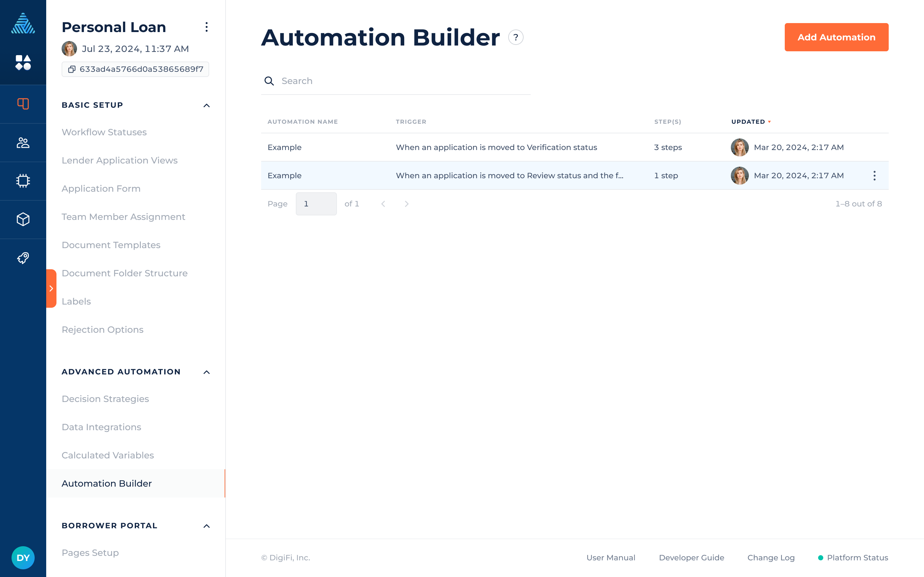Switch to Decision Strategies page
The width and height of the screenshot is (924, 577).
[105, 398]
